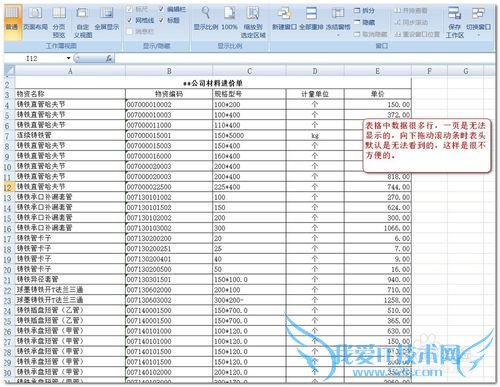Select price cell 150.00 in row 4

[x=378, y=105]
